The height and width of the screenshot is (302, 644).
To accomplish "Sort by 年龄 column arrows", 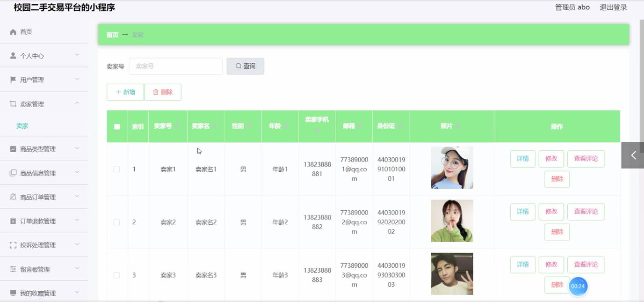I will [x=285, y=126].
